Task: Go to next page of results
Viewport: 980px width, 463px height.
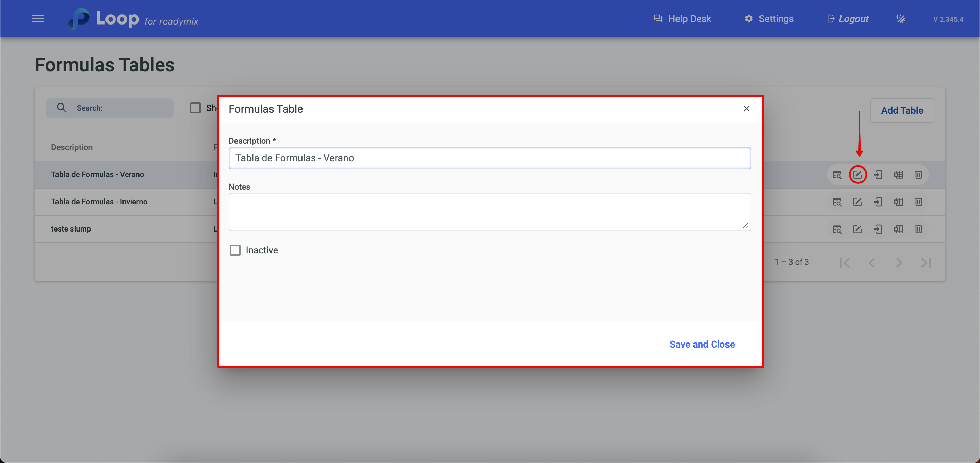Action: (899, 263)
